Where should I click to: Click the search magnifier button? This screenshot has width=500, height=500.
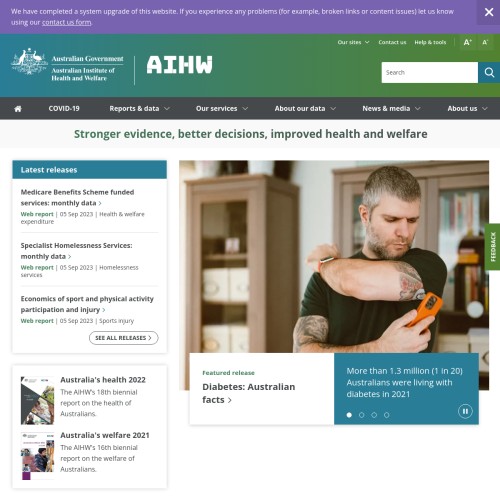pyautogui.click(x=489, y=72)
